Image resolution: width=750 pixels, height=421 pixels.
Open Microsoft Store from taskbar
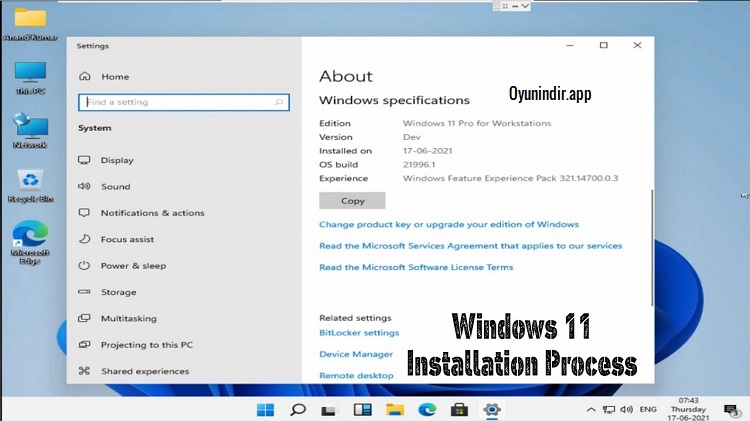point(459,410)
